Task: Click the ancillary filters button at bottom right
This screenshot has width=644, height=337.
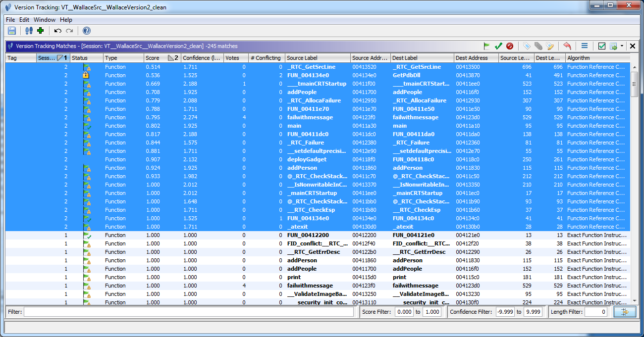Action: pos(623,312)
